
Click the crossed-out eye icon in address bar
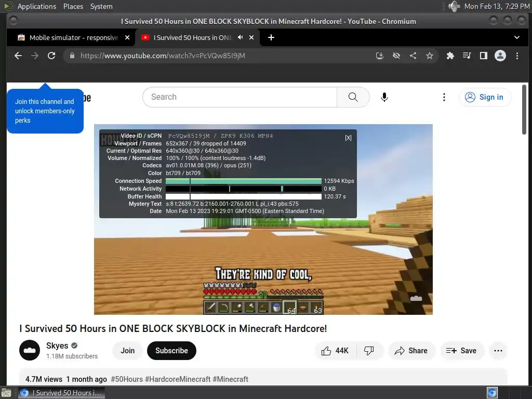tap(396, 56)
